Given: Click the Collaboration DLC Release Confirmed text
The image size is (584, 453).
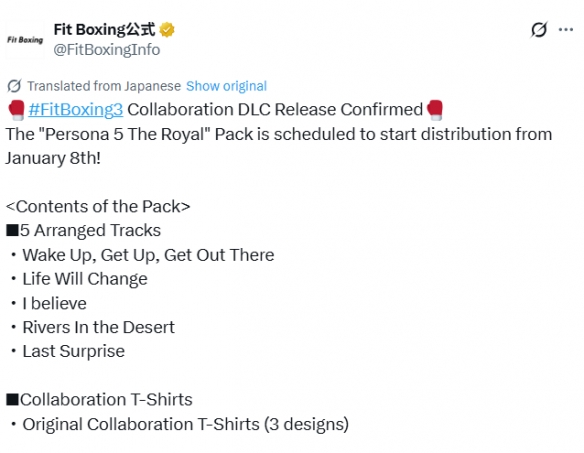Looking at the screenshot, I should click(275, 110).
